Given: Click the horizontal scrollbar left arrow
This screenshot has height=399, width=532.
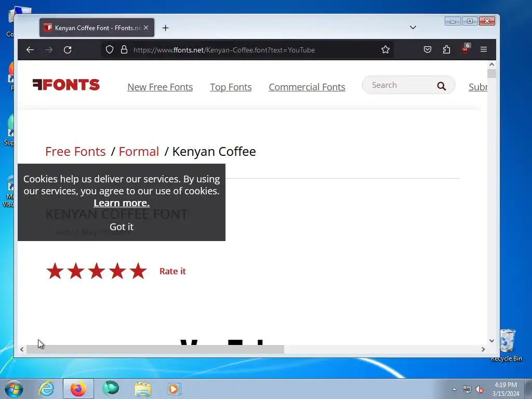Looking at the screenshot, I should pos(22,349).
